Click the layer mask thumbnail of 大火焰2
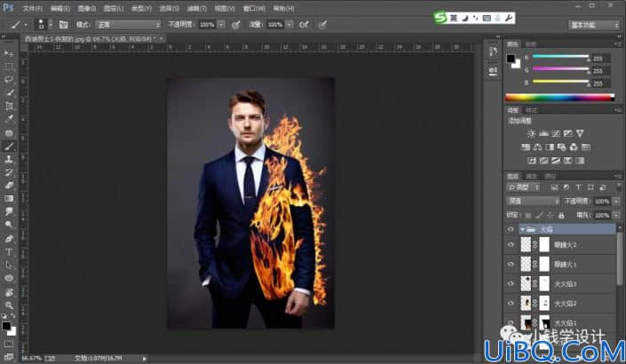 (x=544, y=304)
